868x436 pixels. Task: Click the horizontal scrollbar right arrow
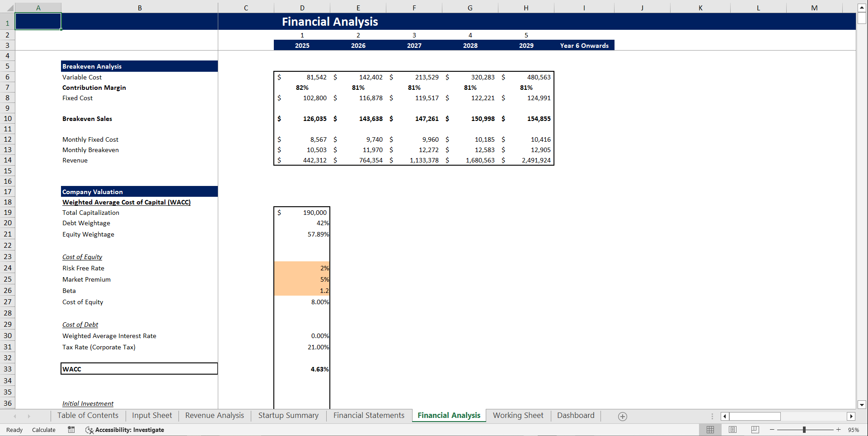(x=852, y=416)
